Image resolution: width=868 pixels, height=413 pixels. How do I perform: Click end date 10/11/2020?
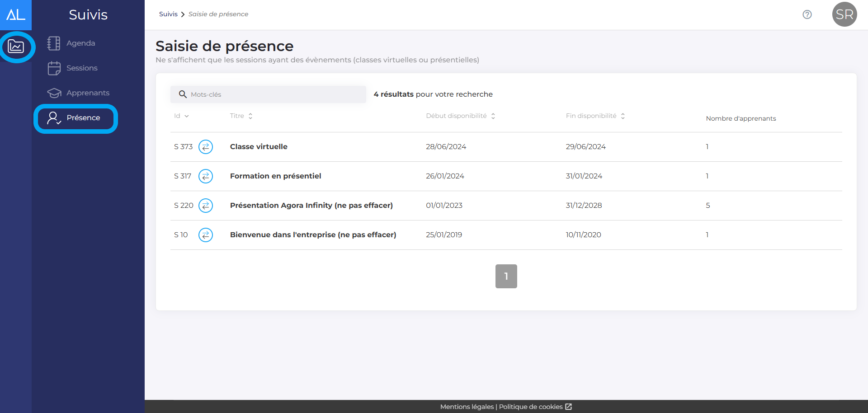[583, 235]
